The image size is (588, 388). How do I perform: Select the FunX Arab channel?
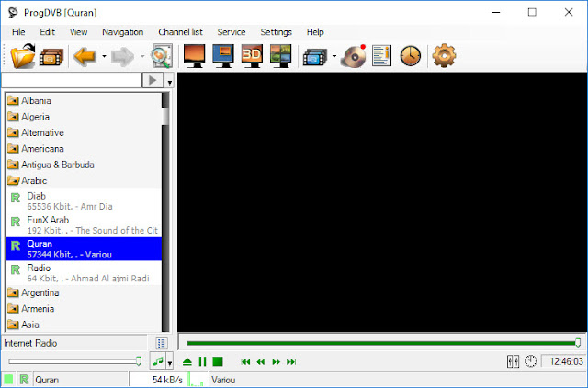[84, 225]
